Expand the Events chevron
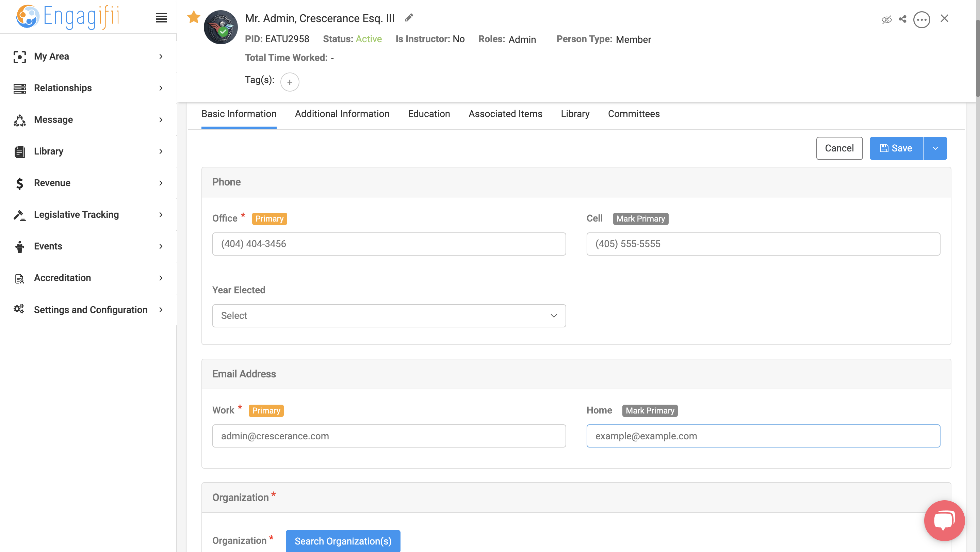Image resolution: width=980 pixels, height=552 pixels. point(161,246)
